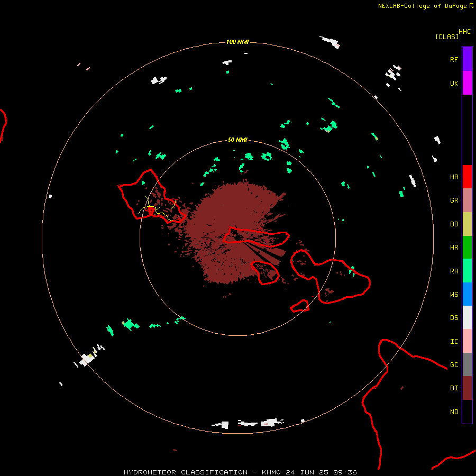Image resolution: width=476 pixels, height=476 pixels.
Task: Click the WS legend label
Action: (x=454, y=295)
